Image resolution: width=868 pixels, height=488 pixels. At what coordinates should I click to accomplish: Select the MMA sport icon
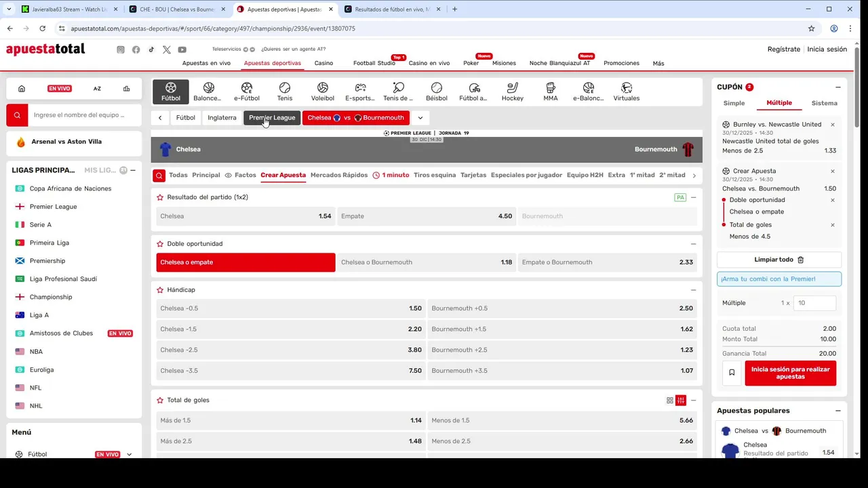coord(551,91)
